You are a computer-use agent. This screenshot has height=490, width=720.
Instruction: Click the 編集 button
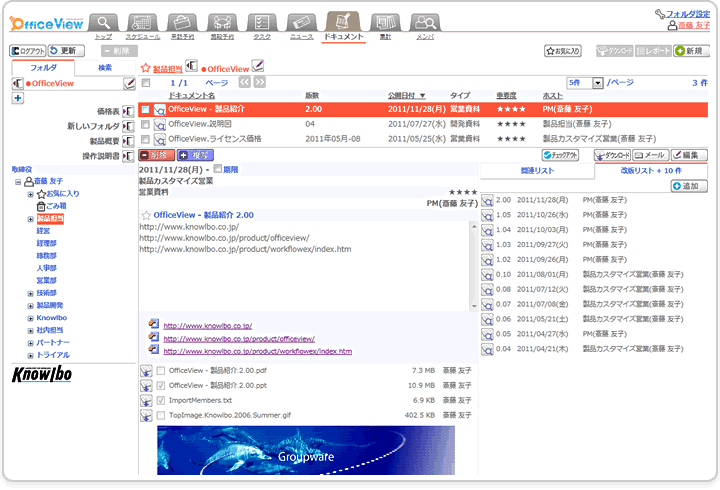[x=689, y=155]
